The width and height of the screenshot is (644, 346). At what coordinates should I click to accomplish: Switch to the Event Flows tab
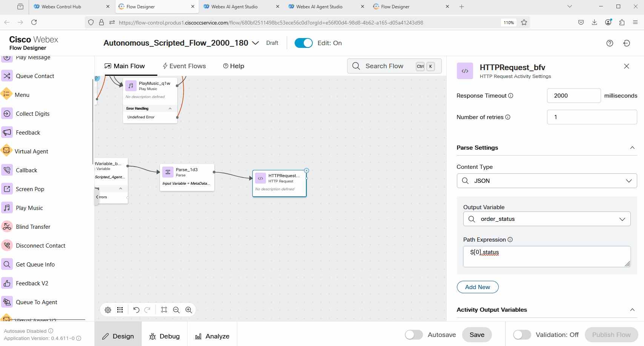point(184,66)
